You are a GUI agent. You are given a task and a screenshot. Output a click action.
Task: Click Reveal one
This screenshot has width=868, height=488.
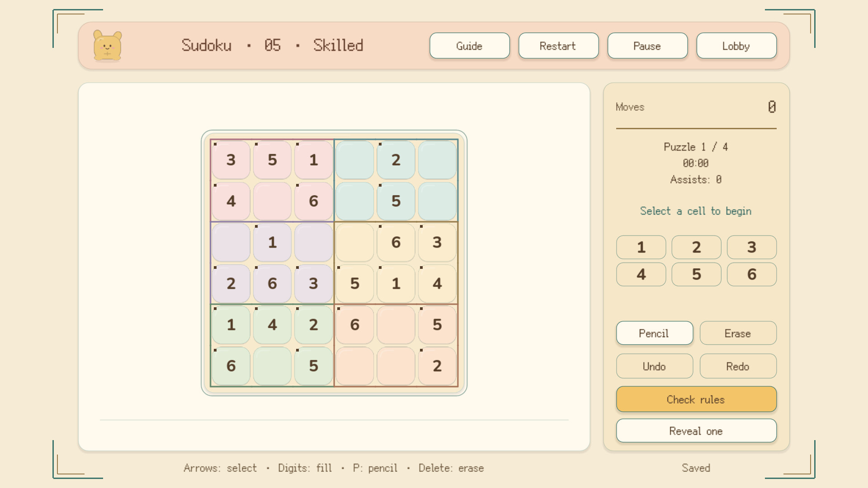click(x=696, y=431)
